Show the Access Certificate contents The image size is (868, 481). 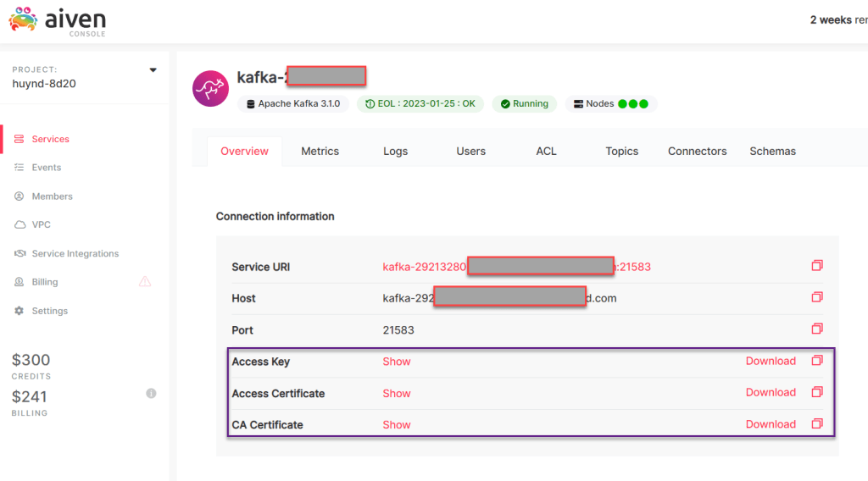coord(396,394)
